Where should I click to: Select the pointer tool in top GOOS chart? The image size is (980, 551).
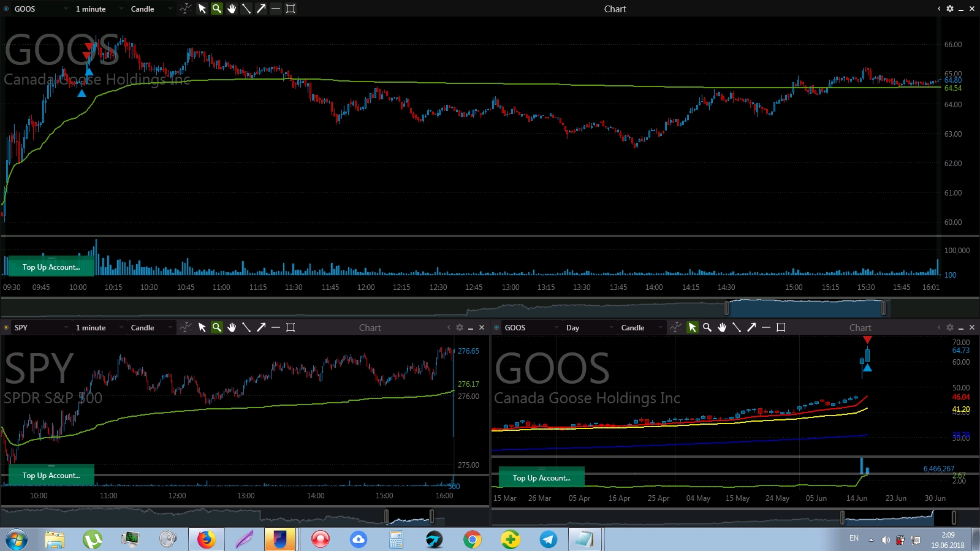pos(202,9)
